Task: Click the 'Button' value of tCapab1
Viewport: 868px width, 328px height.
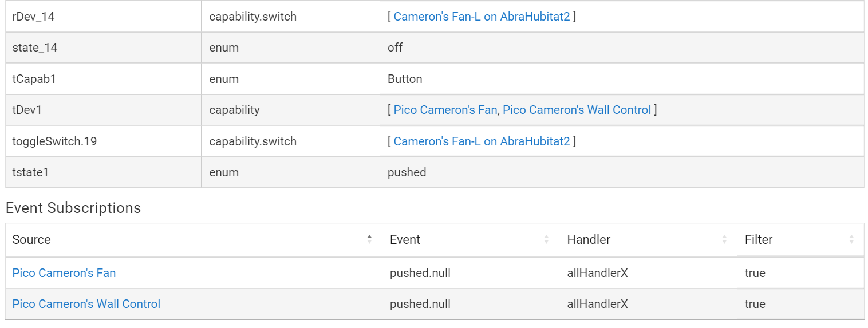Action: click(405, 79)
